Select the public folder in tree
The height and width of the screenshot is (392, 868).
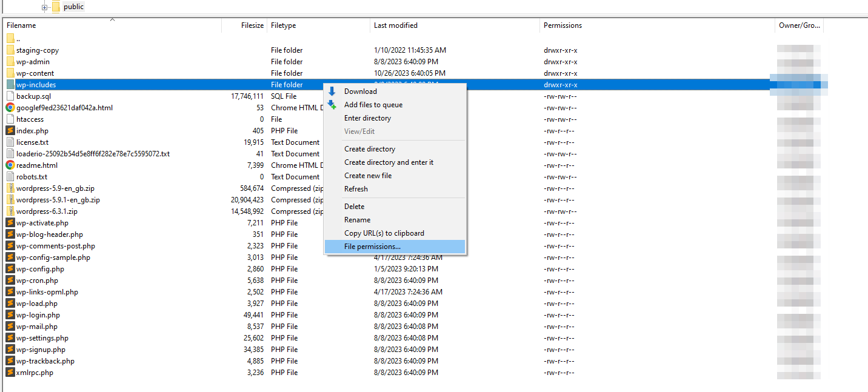(x=73, y=7)
